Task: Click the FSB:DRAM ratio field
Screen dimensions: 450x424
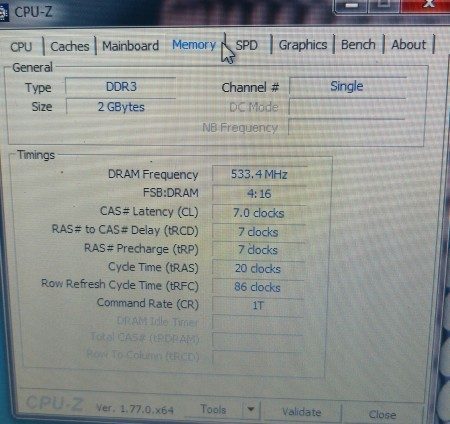Action: point(259,194)
